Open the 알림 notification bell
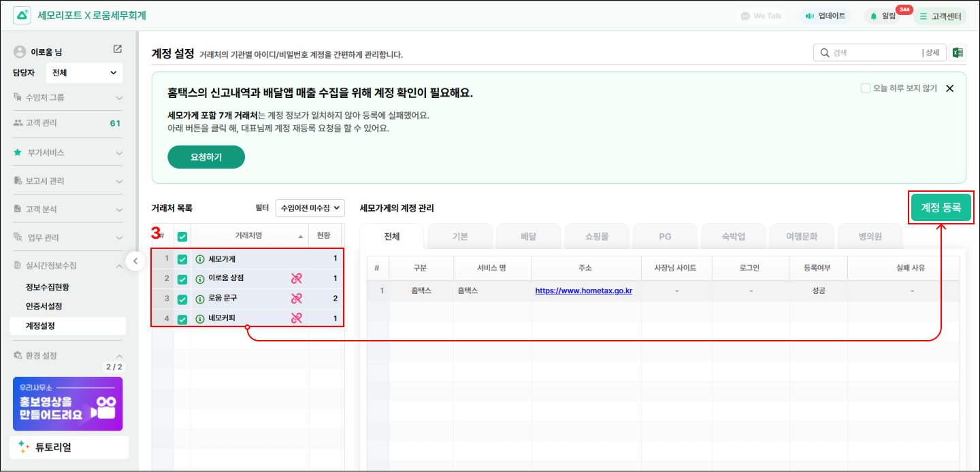 pyautogui.click(x=883, y=16)
